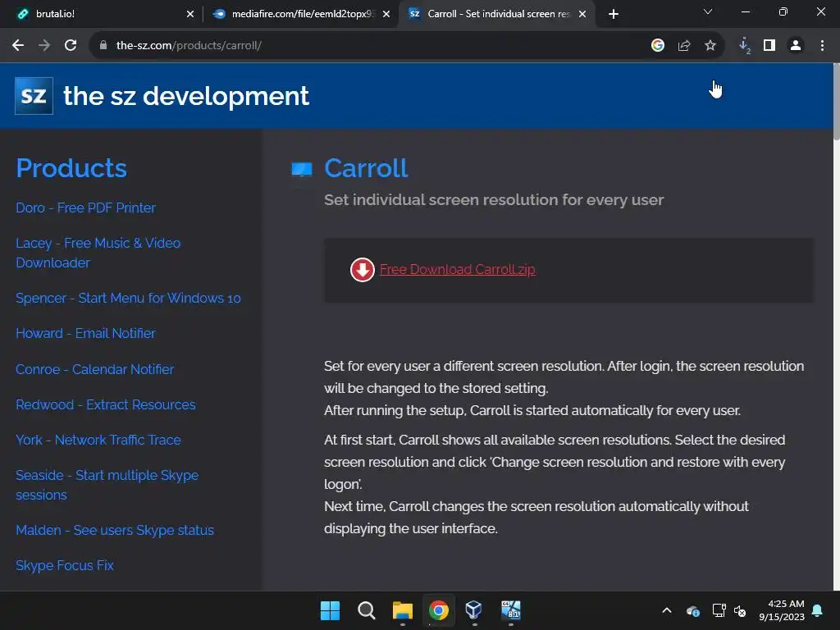The image size is (840, 630).
Task: Share this page via share icon
Action: [x=683, y=46]
